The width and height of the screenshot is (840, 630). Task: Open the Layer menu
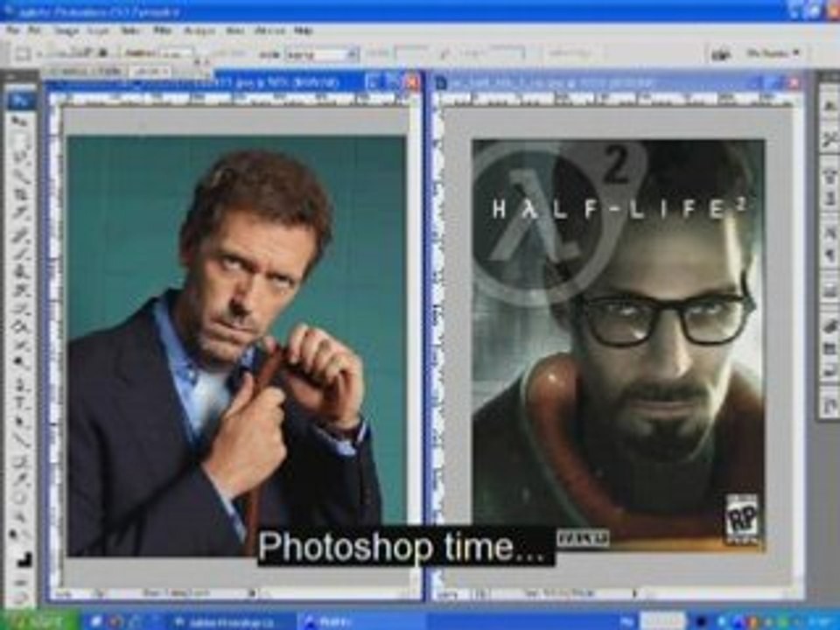pos(98,31)
